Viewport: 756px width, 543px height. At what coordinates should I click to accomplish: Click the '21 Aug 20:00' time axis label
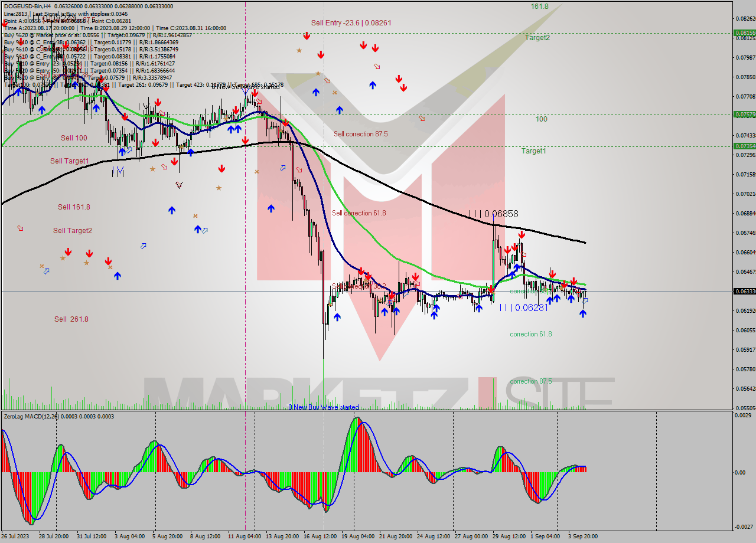395,537
